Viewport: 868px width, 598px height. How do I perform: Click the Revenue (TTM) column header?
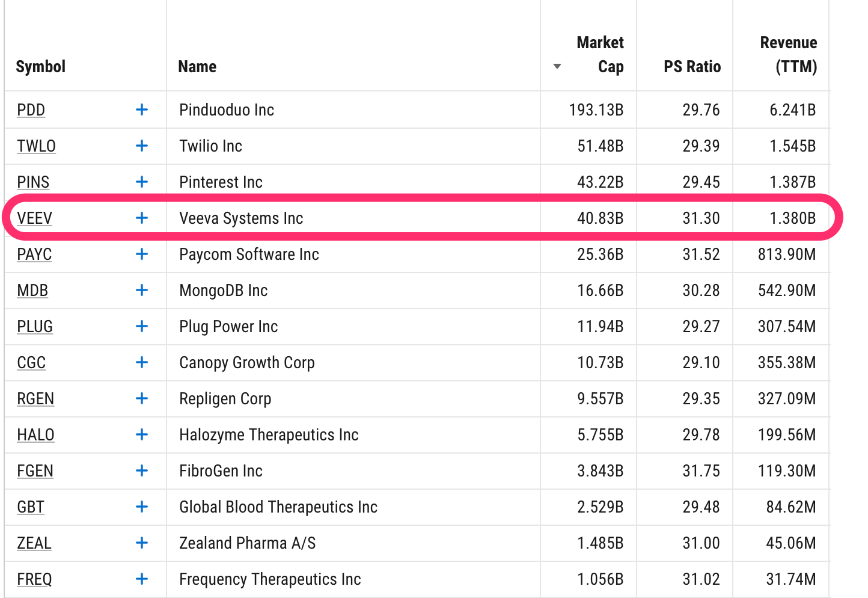pos(789,54)
